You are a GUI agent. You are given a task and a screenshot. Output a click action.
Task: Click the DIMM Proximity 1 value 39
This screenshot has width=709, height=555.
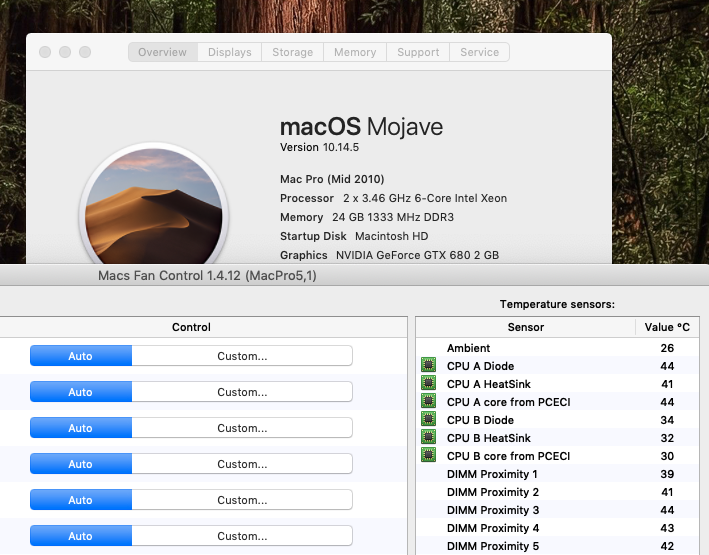[x=667, y=474]
